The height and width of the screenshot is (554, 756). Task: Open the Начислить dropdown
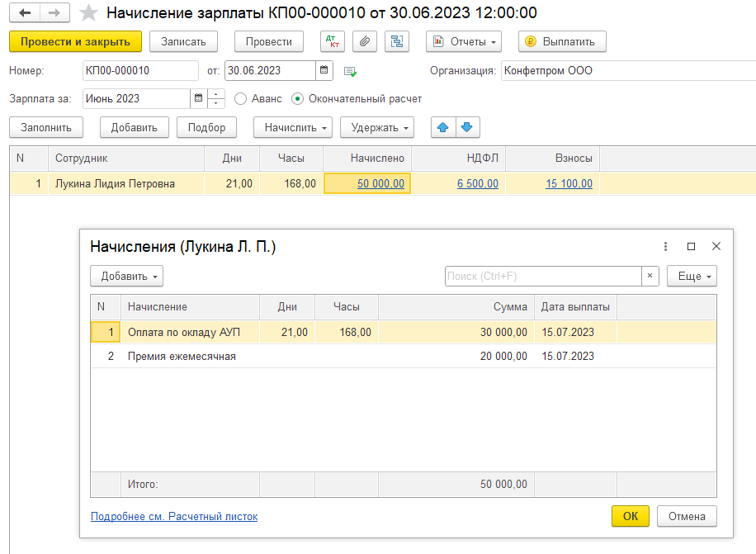point(292,127)
